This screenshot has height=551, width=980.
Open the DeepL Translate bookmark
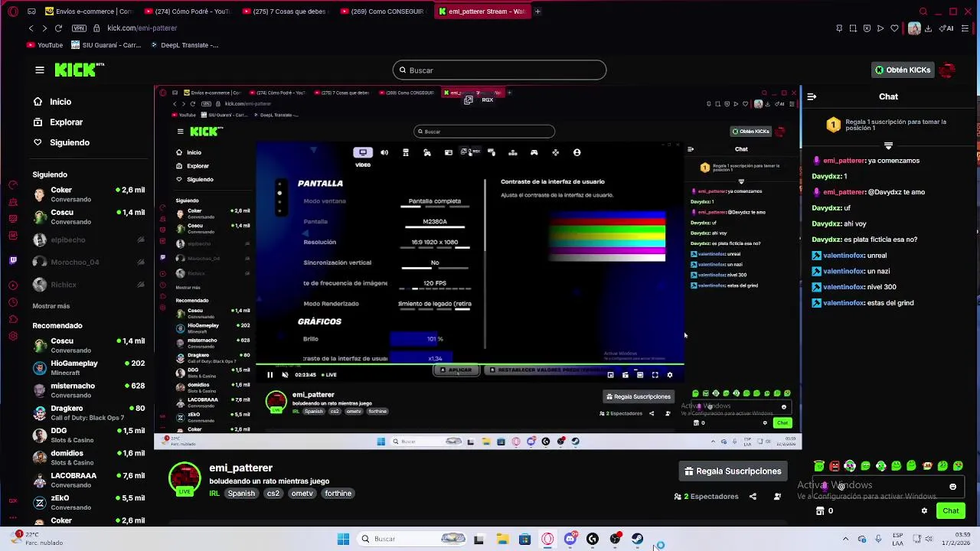point(185,45)
